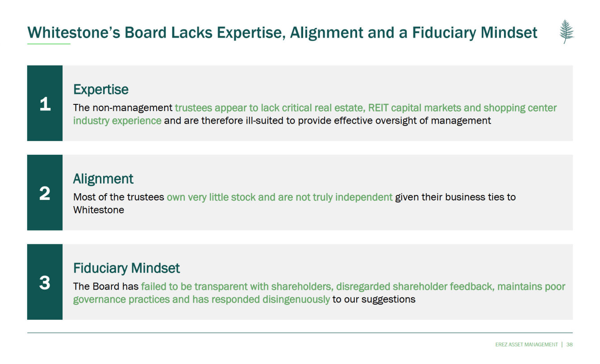Click the 'to our suggestions' text
This screenshot has width=600, height=364.
pos(374,299)
